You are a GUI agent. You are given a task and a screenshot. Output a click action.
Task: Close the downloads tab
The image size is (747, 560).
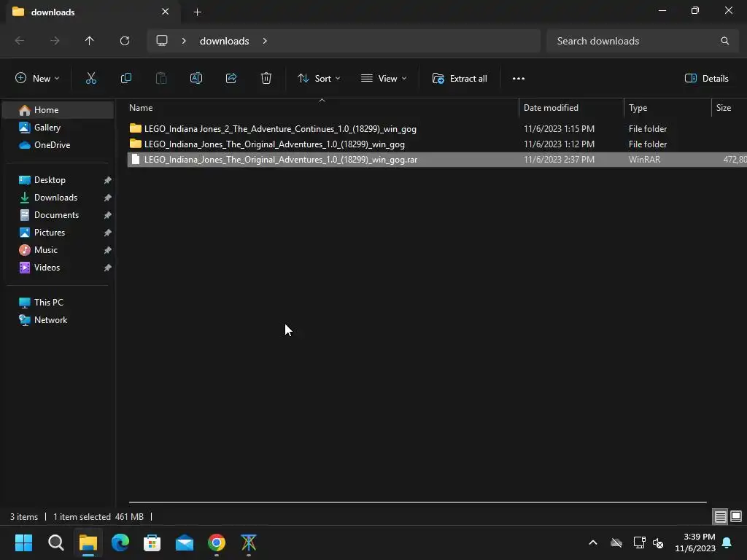pos(166,12)
